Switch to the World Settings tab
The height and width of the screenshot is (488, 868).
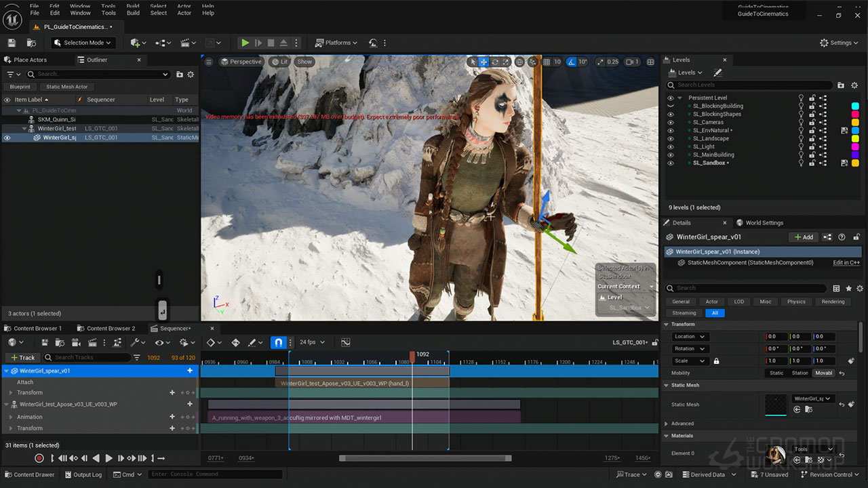coord(764,222)
